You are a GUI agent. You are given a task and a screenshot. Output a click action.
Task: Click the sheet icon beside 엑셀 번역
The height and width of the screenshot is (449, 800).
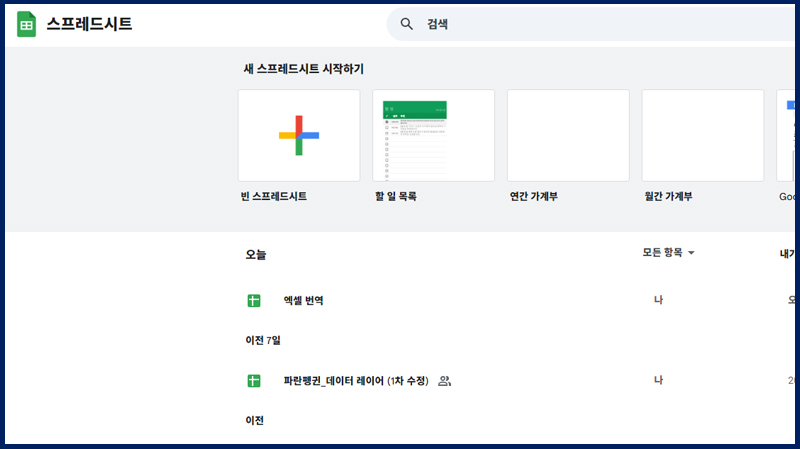[x=254, y=301]
